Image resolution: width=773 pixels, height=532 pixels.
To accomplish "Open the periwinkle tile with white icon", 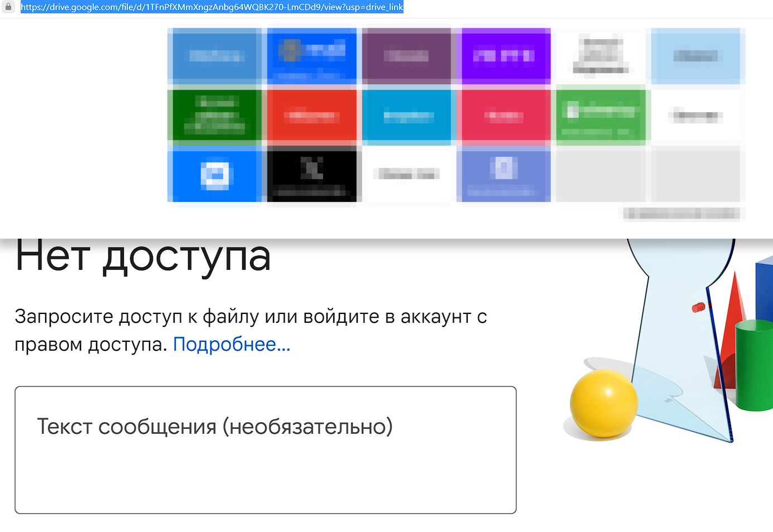I will click(x=503, y=175).
